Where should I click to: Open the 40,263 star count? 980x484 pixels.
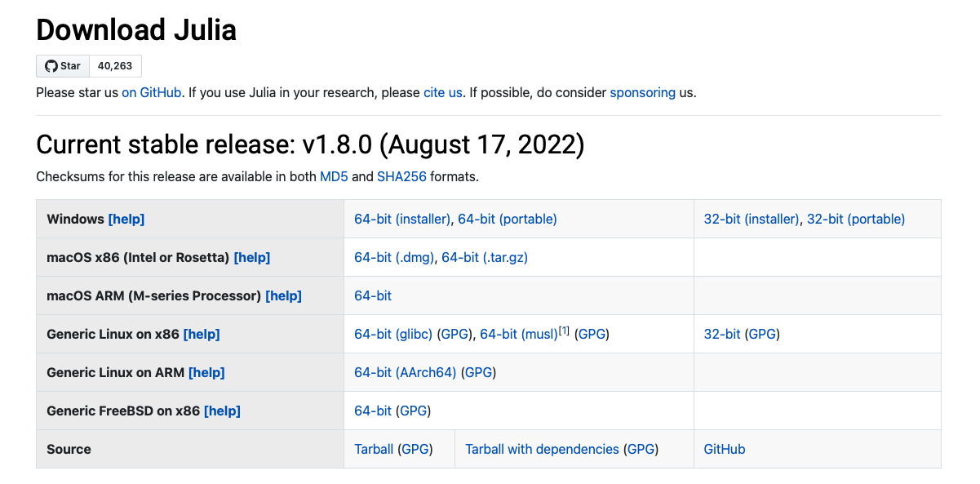tap(115, 66)
